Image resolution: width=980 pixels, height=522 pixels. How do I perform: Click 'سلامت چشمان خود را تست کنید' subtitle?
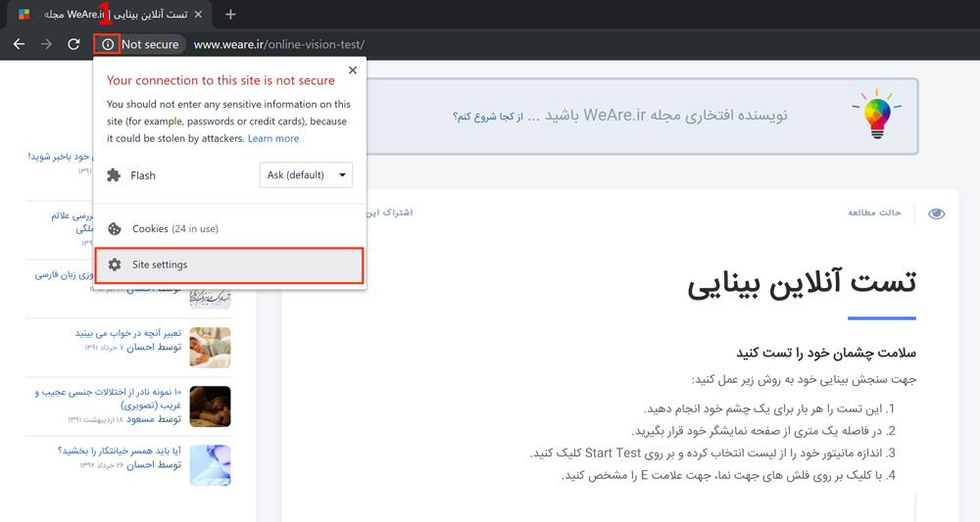[826, 353]
